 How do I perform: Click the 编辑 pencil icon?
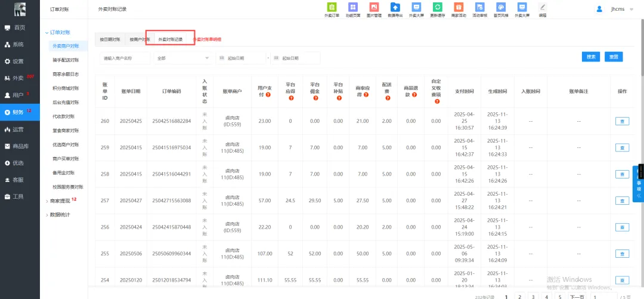542,9
